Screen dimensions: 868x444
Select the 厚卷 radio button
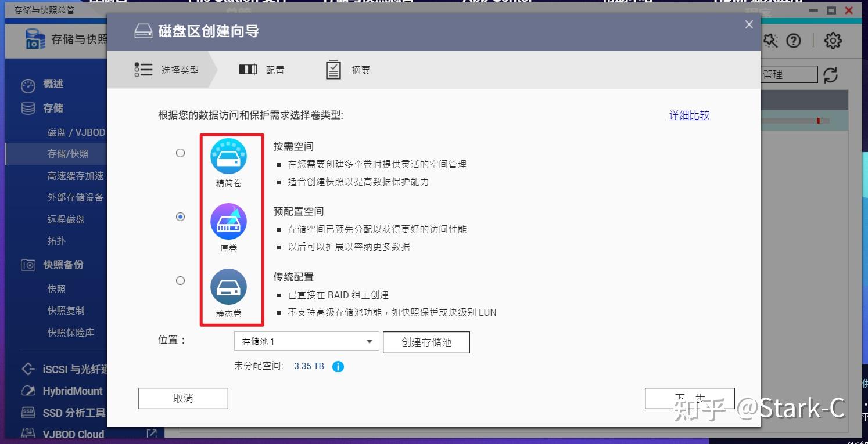click(180, 216)
